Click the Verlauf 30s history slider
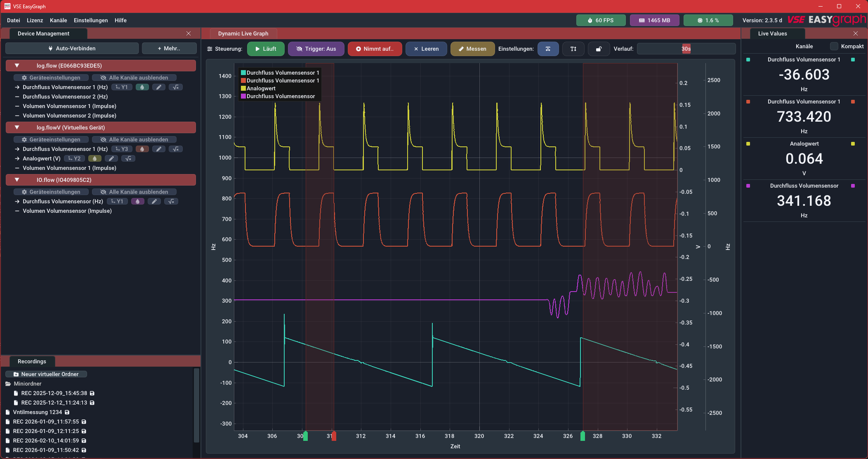Image resolution: width=868 pixels, height=459 pixels. click(x=686, y=49)
